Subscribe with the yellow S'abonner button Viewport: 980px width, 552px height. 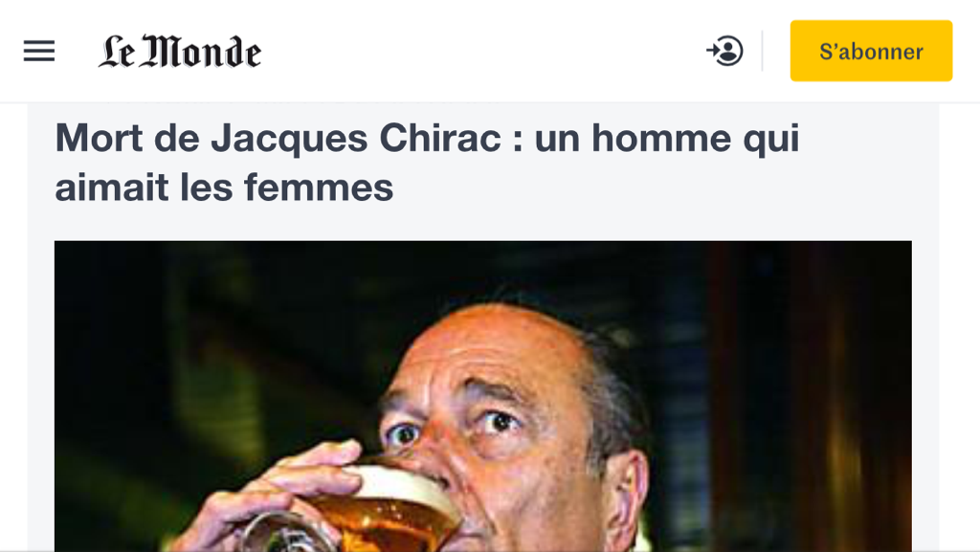871,51
